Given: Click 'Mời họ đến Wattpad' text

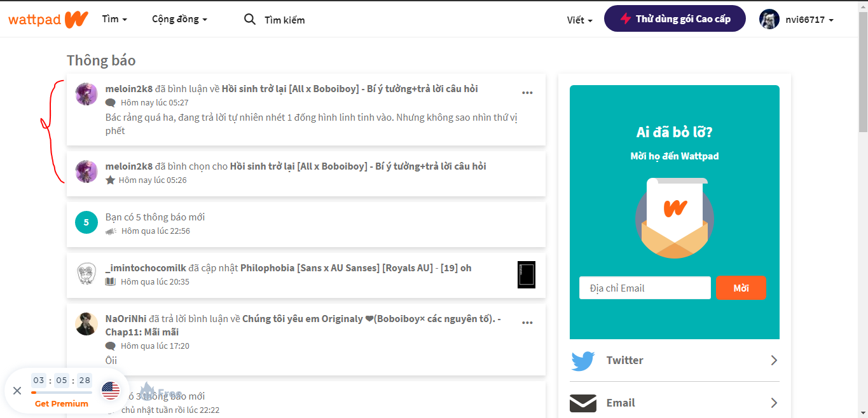Looking at the screenshot, I should tap(675, 156).
